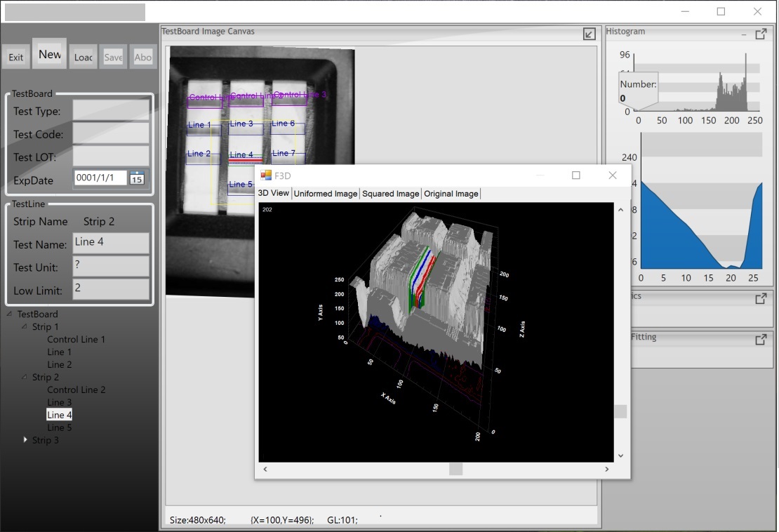Screen dimensions: 779x532
Task: Select Control Line 1 in the tree
Action: pyautogui.click(x=76, y=340)
